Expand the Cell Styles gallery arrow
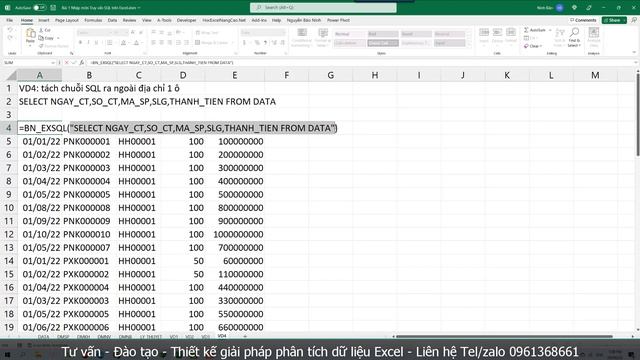 pyautogui.click(x=469, y=45)
